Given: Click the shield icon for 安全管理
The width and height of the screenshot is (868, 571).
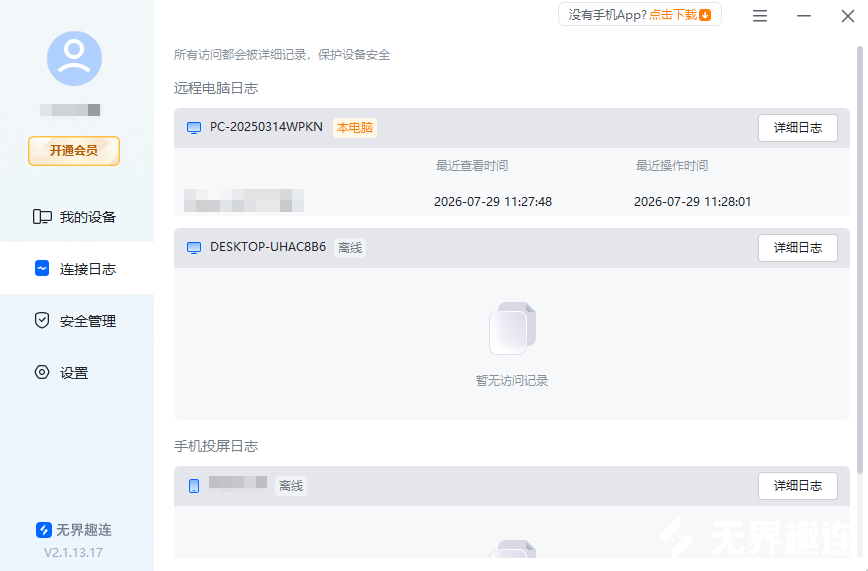Looking at the screenshot, I should click(42, 320).
